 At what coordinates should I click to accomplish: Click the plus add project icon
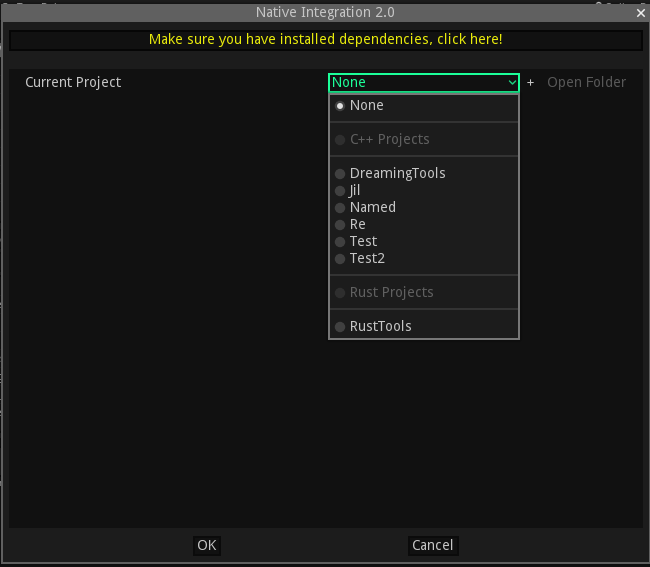coord(530,82)
